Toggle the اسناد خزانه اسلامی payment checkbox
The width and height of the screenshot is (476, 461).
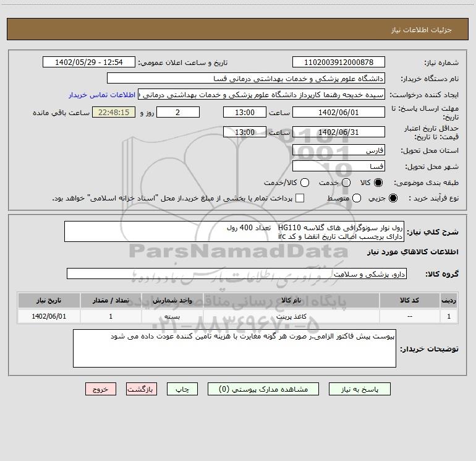[300, 198]
